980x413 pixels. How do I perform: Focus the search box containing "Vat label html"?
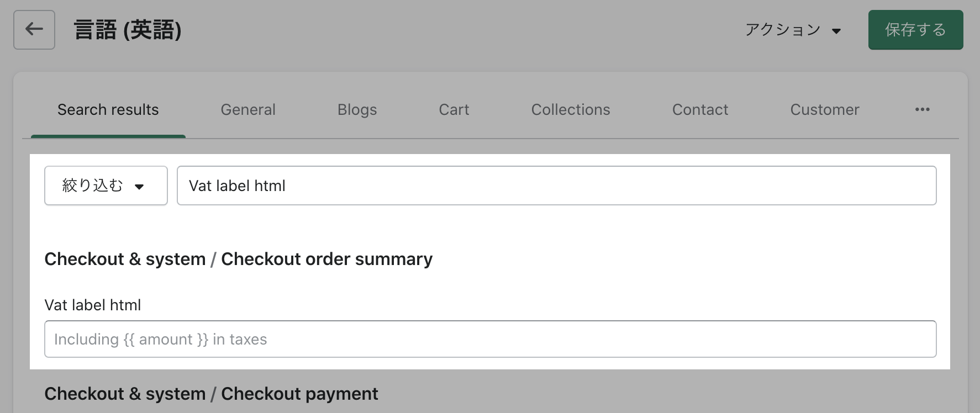coord(556,186)
